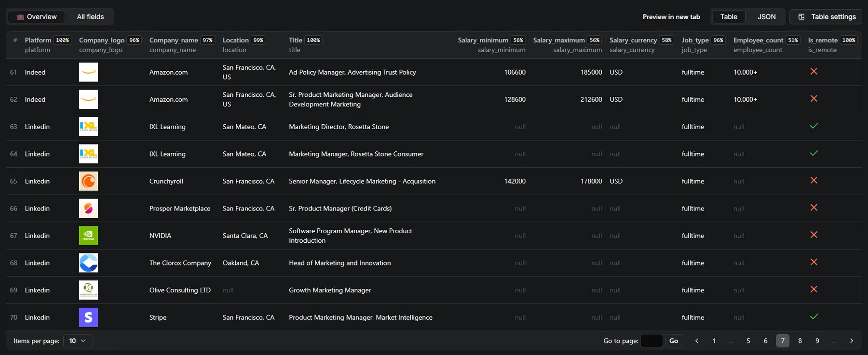Click the is_remote checkmark in row 64
Screen dimensions: 868x355
click(814, 153)
